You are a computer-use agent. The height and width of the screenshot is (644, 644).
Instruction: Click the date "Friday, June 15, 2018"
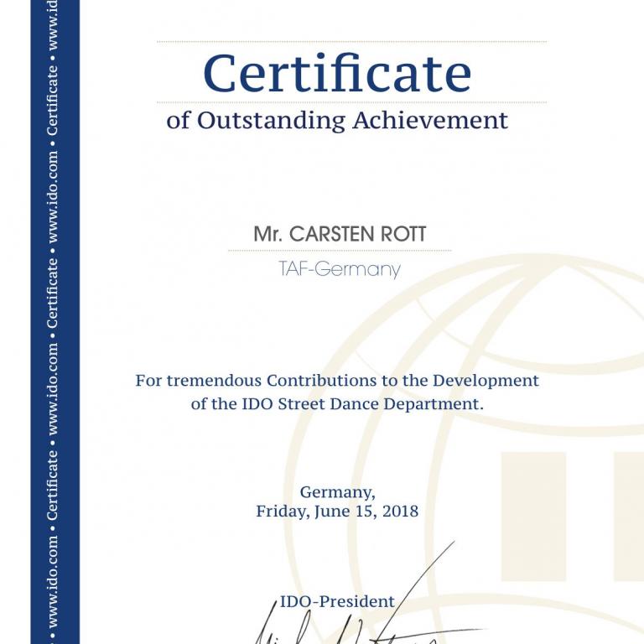point(337,511)
